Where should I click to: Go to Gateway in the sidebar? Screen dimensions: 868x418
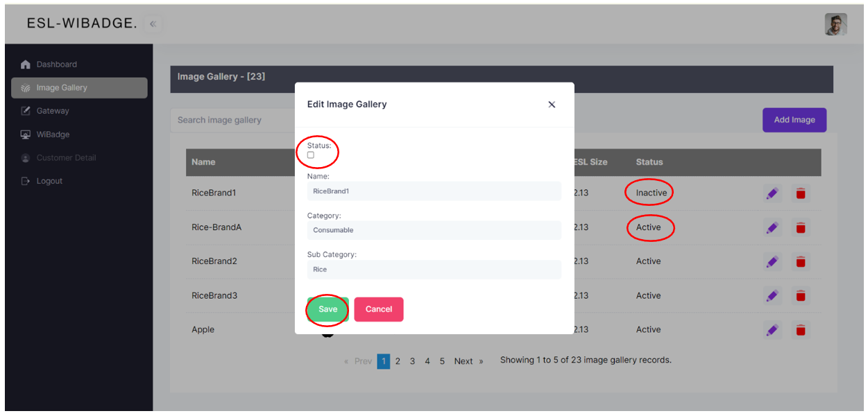[x=53, y=111]
